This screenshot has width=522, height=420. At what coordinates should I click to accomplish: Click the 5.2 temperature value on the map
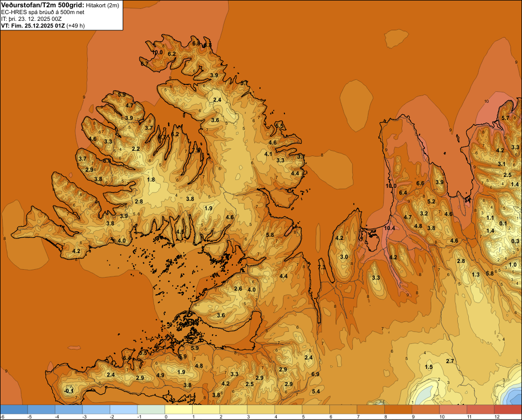coord(432,201)
